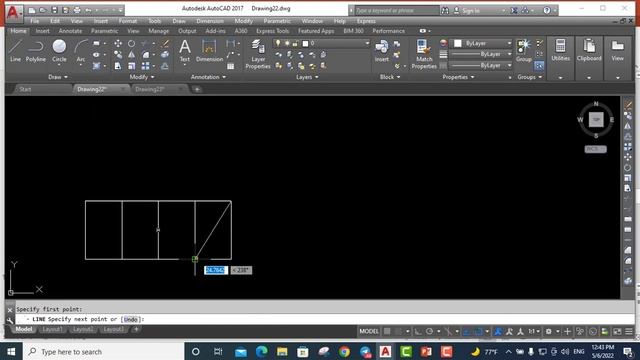Click the Undo arrow in quick access toolbar
This screenshot has height=360, width=640.
pyautogui.click(x=88, y=10)
